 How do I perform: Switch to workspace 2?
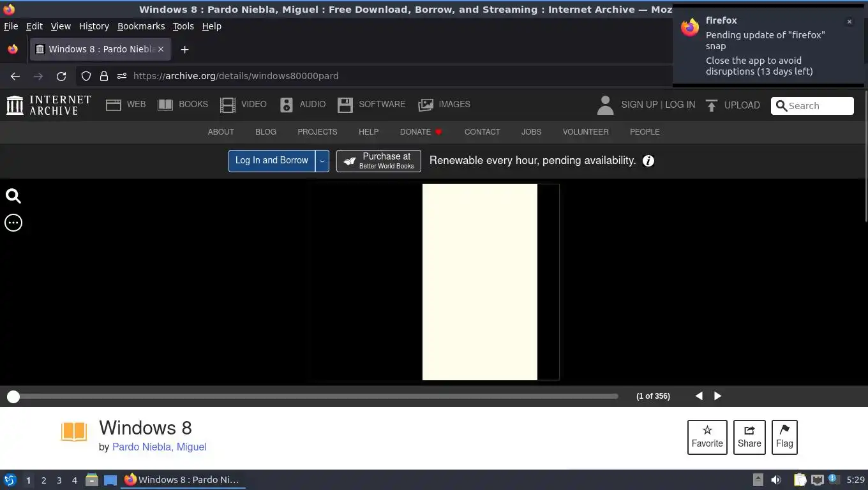tap(43, 480)
